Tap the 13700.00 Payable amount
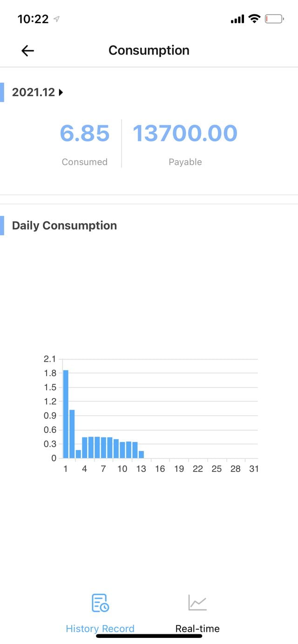298x644 pixels. coord(185,133)
